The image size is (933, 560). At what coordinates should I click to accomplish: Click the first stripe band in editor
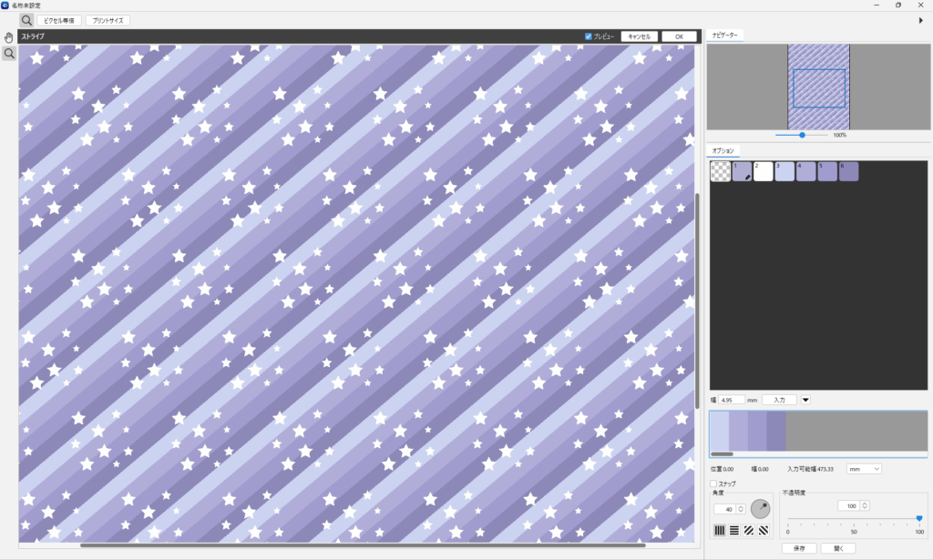[720, 431]
